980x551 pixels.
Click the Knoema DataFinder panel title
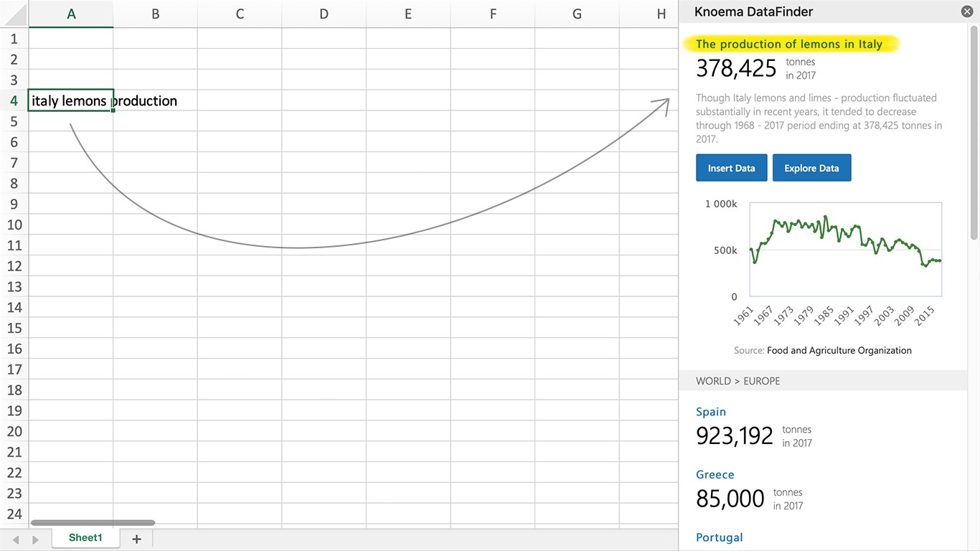pos(753,11)
